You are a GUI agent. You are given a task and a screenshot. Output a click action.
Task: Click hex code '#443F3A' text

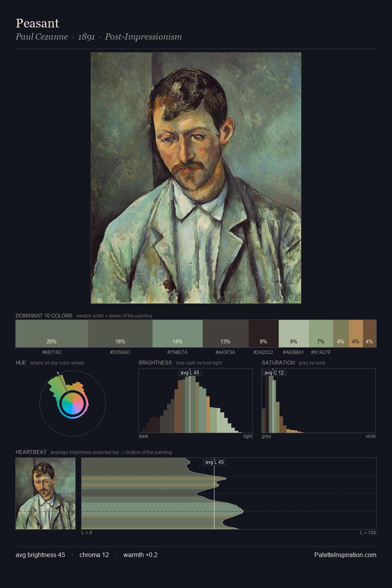pyautogui.click(x=225, y=352)
